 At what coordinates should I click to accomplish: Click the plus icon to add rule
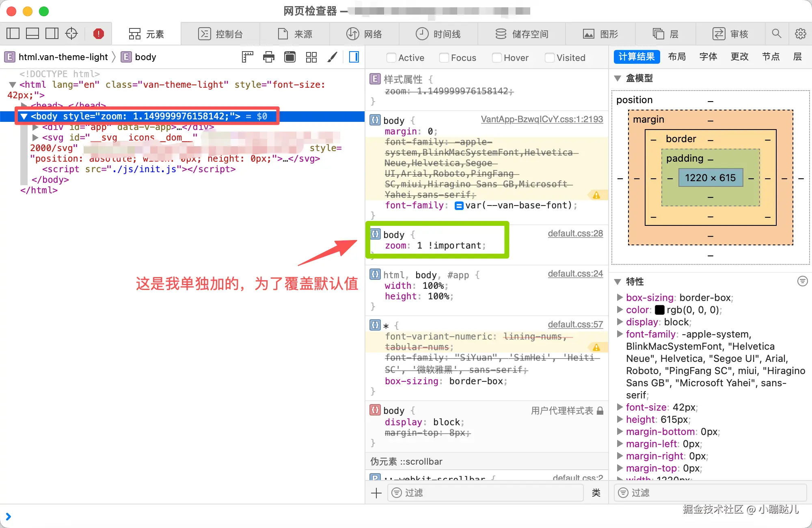click(x=376, y=493)
